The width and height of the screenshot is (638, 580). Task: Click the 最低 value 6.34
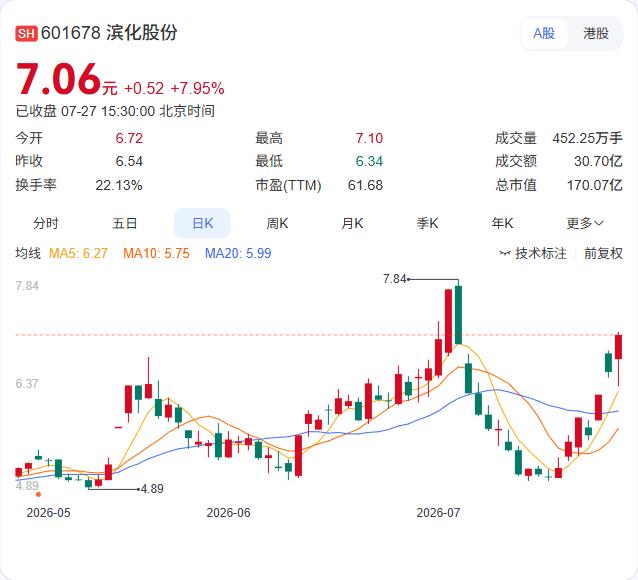click(369, 161)
